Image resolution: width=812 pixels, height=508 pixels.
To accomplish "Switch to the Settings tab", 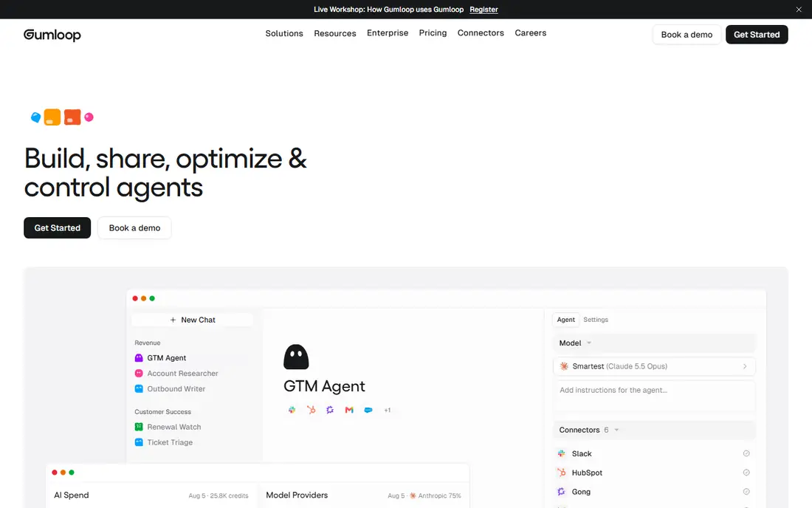I will click(x=596, y=320).
